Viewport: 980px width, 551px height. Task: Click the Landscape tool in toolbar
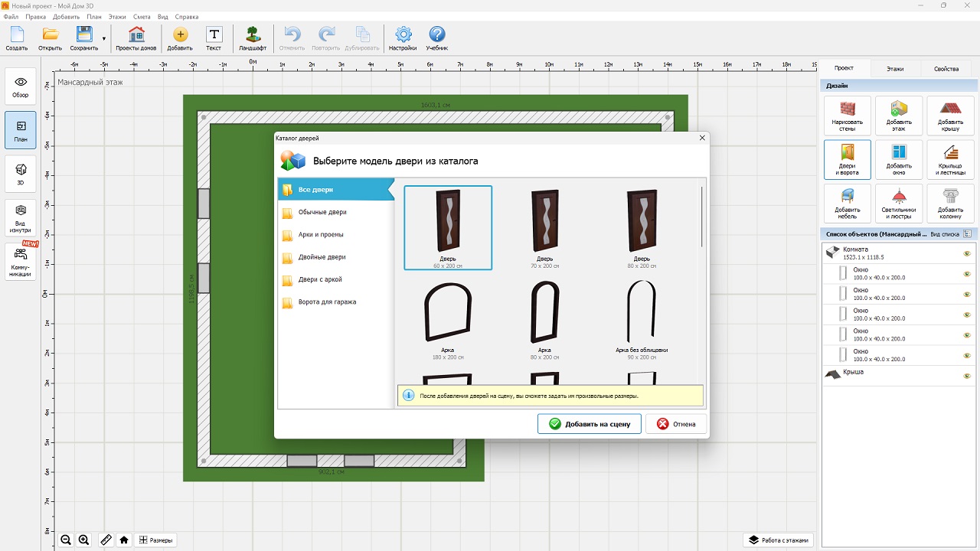253,38
